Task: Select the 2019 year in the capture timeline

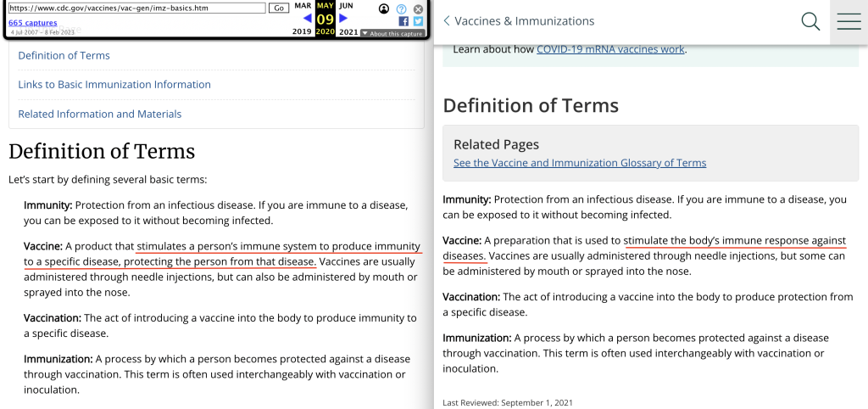Action: tap(302, 31)
